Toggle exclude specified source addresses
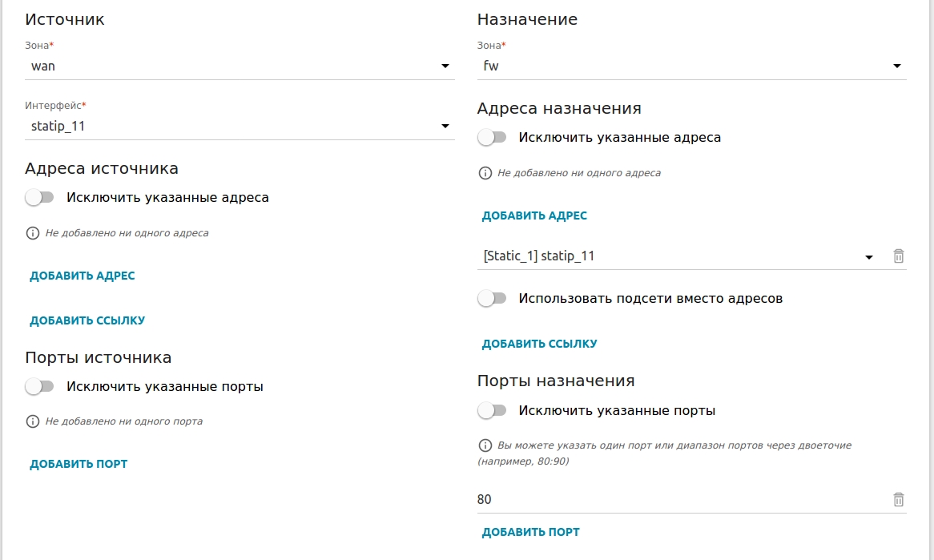Viewport: 934px width, 560px height. [39, 197]
